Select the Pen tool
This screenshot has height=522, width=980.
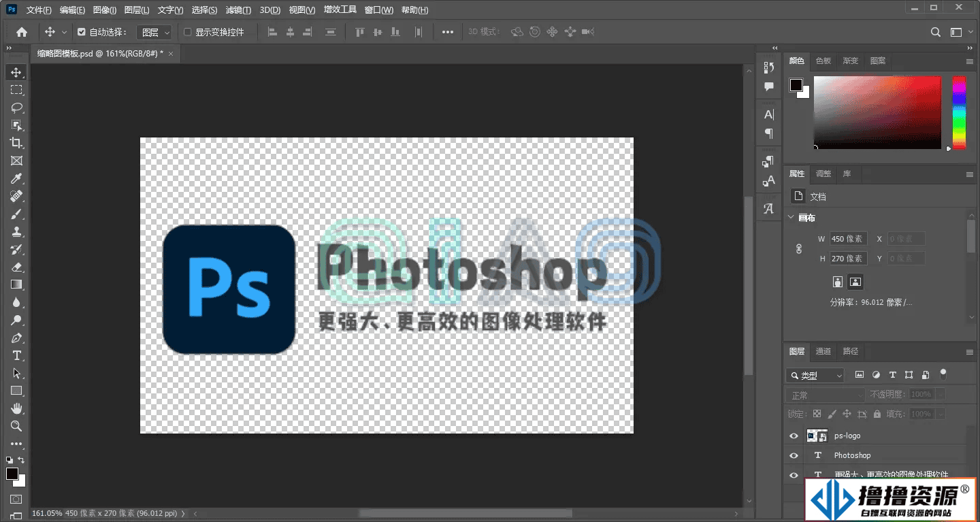16,338
